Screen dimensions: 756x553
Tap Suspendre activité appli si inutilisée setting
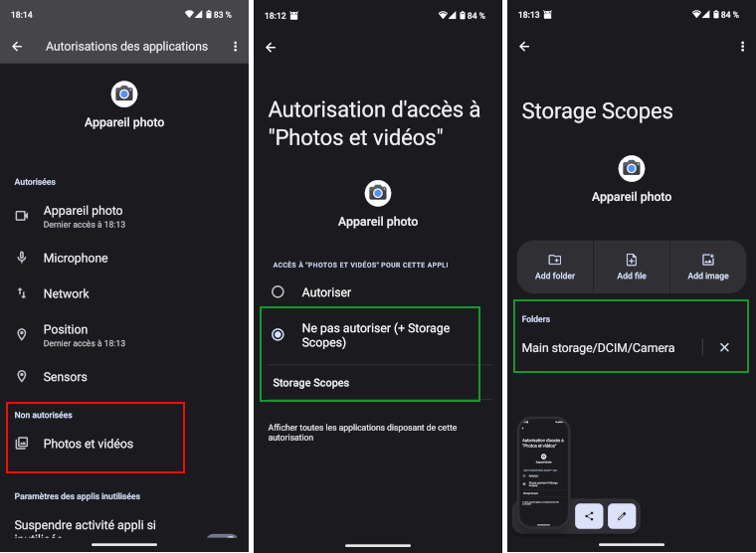coord(124,528)
